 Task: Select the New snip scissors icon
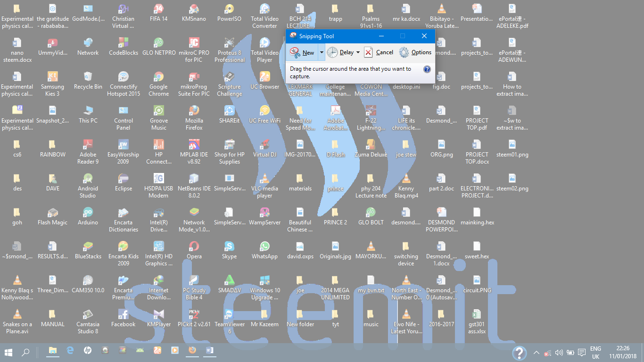(295, 52)
